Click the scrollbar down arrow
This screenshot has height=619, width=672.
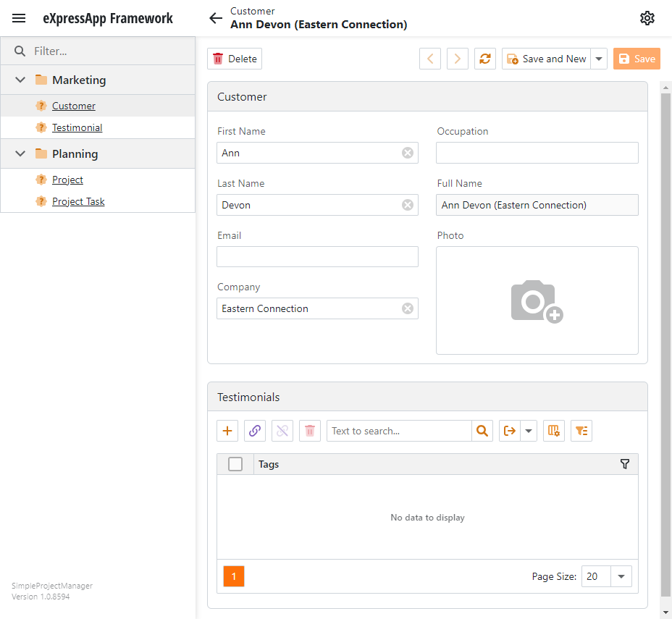[665, 612]
